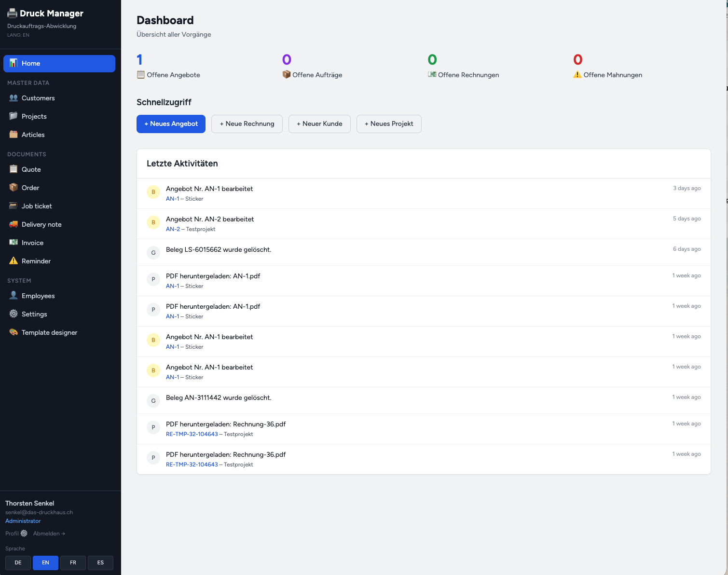Open the AN-2 Testprojekt activity link

pos(173,229)
